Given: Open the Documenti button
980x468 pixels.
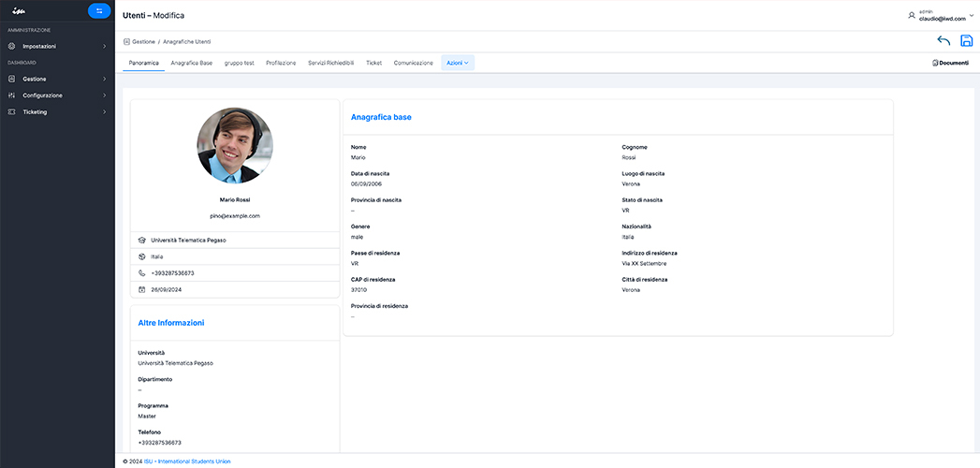Looking at the screenshot, I should (x=950, y=63).
